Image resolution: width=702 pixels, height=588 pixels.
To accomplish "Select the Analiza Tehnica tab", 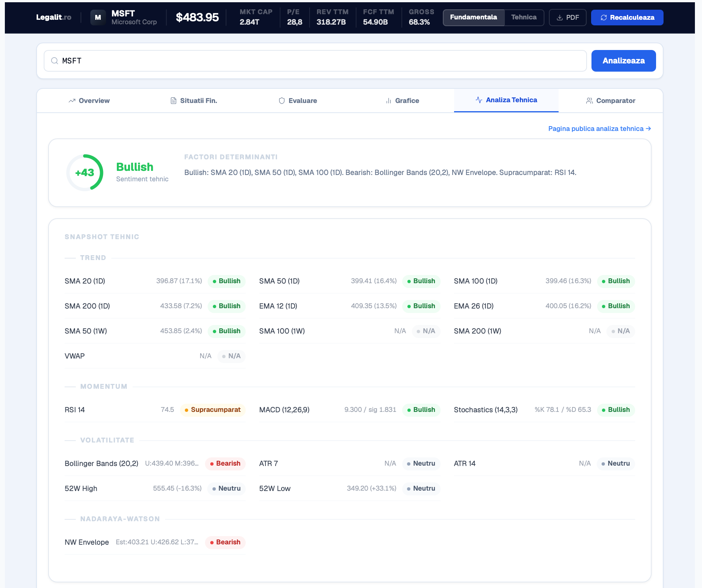I will 506,100.
